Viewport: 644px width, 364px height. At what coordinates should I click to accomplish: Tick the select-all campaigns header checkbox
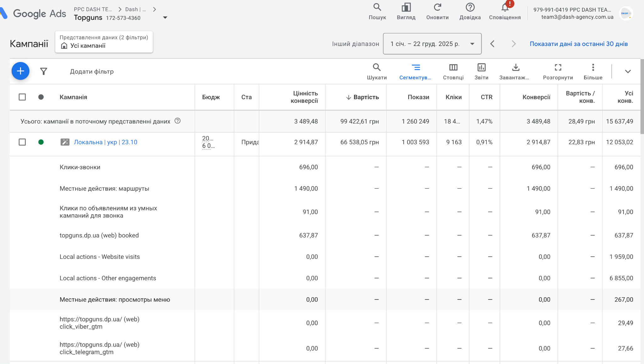click(x=22, y=97)
